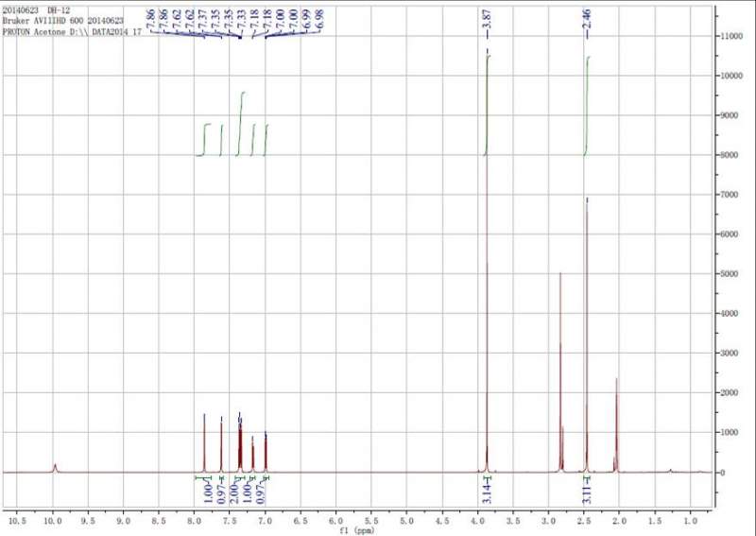The height and width of the screenshot is (536, 756).
Task: Click the 9.5 ppm axis tick label
Action: pyautogui.click(x=88, y=521)
